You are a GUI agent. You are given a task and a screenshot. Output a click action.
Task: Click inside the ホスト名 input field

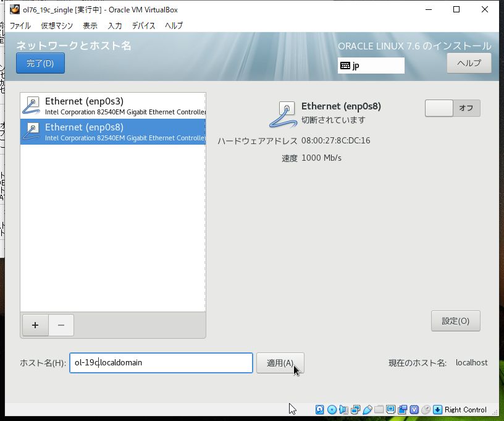point(161,363)
